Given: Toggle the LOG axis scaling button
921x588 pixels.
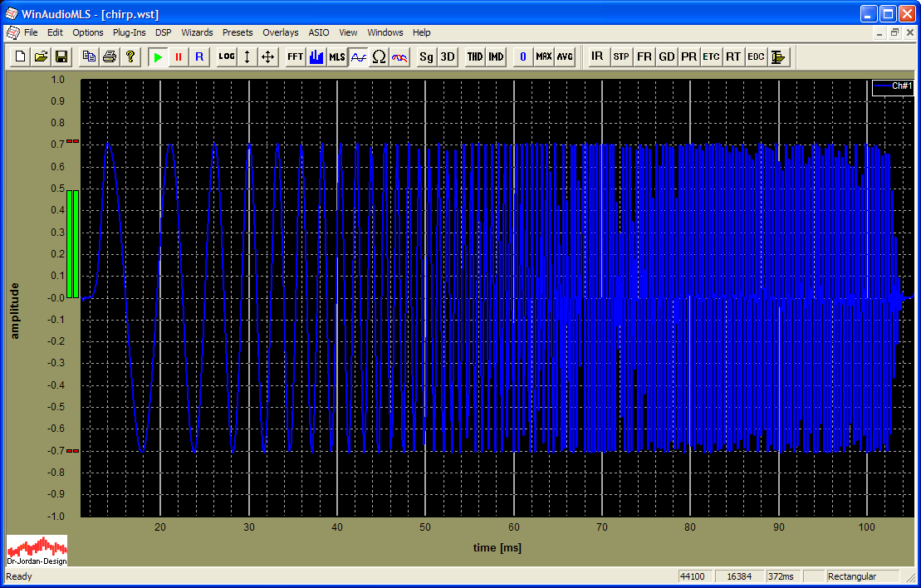Looking at the screenshot, I should pyautogui.click(x=226, y=57).
